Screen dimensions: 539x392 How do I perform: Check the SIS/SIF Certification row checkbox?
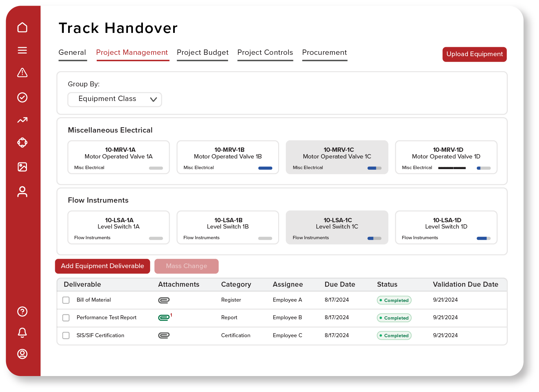[x=65, y=336]
